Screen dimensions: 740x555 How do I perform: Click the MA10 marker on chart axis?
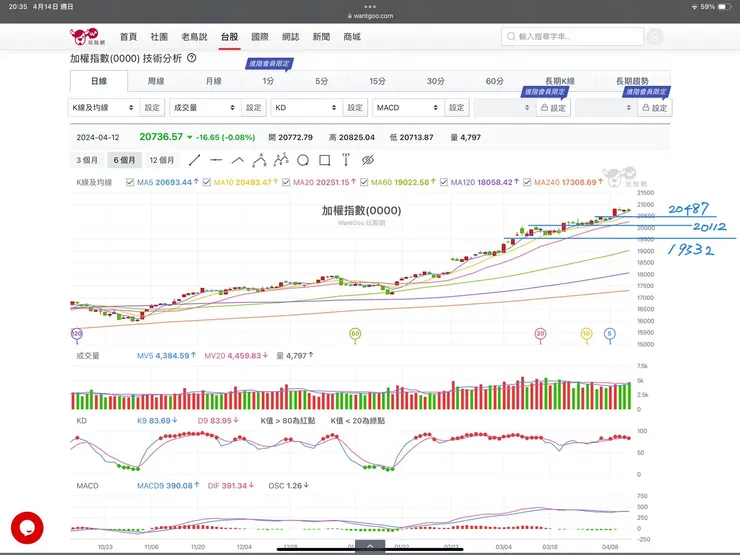tap(586, 335)
